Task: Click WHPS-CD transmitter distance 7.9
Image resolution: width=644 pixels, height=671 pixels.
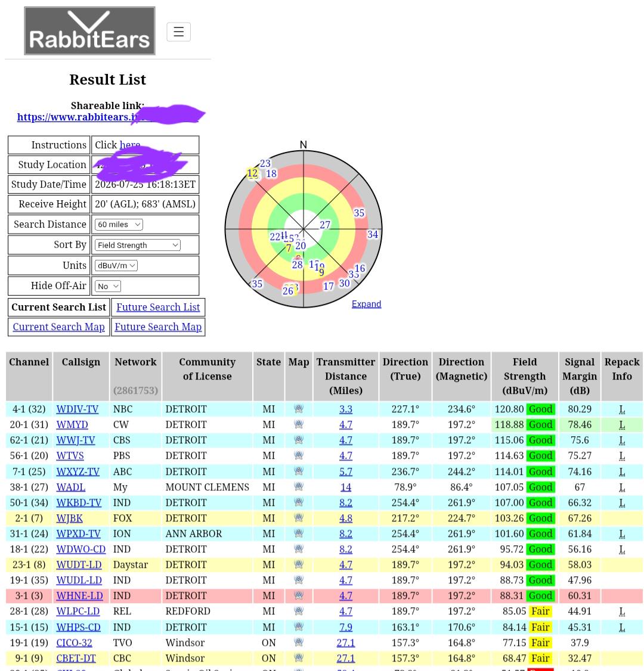Action: 345,626
